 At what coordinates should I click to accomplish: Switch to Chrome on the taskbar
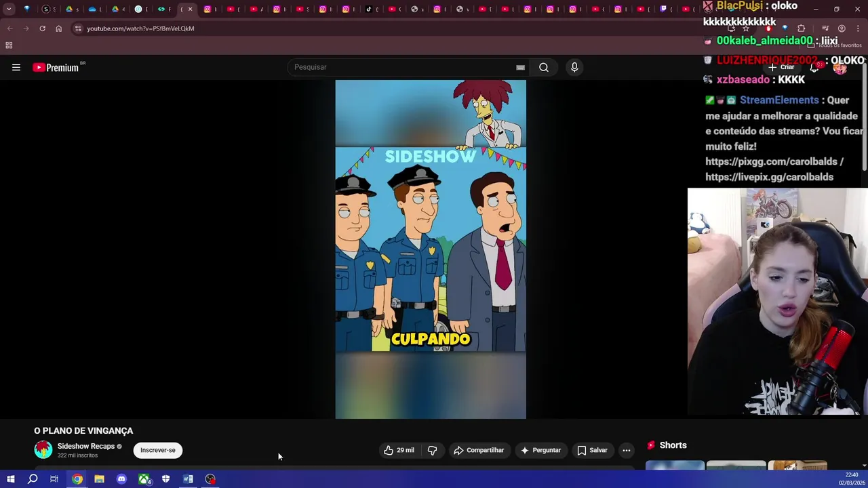pos(77,479)
